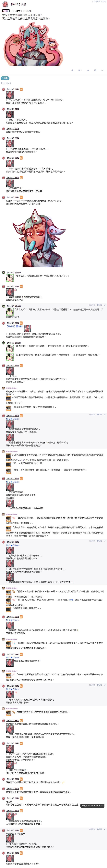This screenshot has height=868, width=107.
Task: Expand the response options chevron on 雷吉歐's response
Action: [x=105, y=305]
